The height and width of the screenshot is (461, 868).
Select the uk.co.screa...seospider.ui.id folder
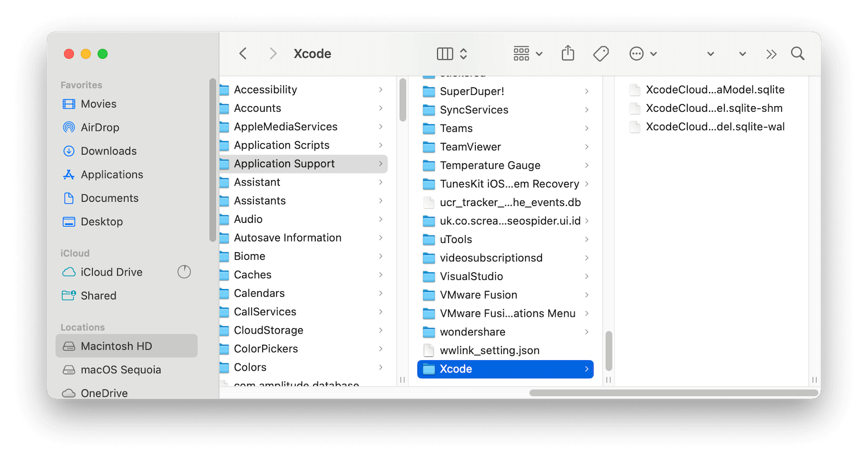point(505,221)
